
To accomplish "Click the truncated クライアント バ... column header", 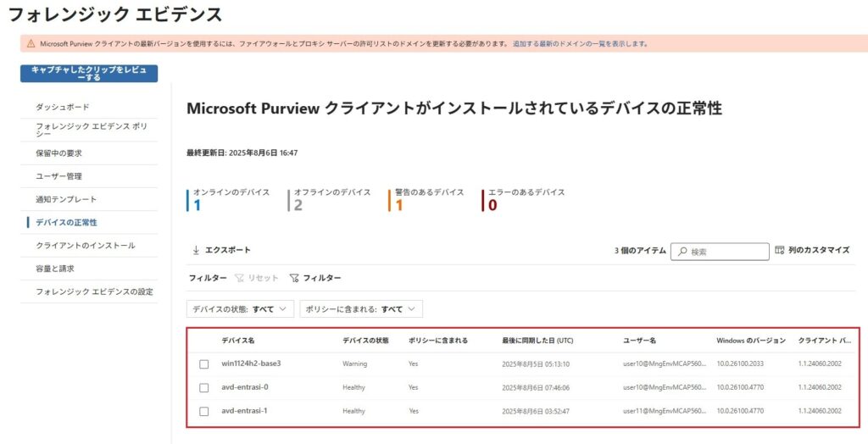I will 824,341.
